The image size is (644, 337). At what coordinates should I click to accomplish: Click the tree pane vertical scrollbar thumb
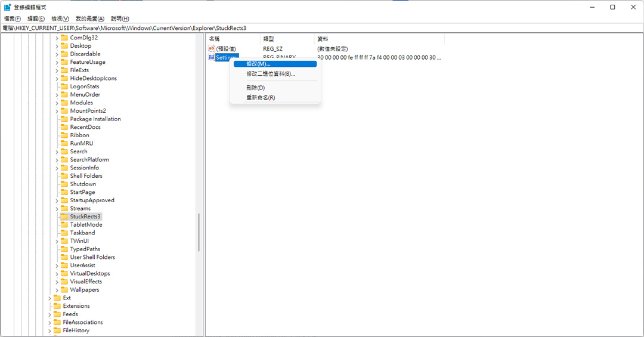coord(199,232)
